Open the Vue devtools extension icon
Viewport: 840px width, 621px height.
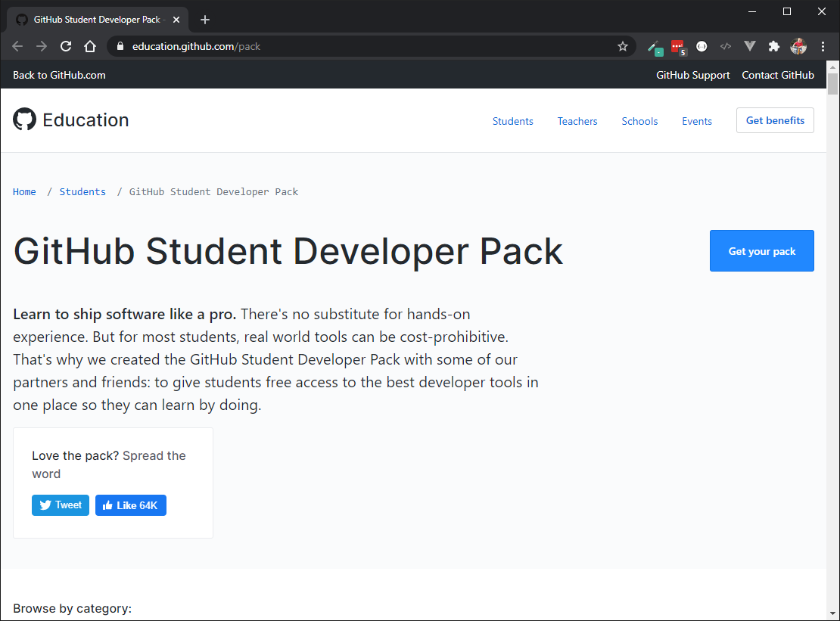[749, 47]
